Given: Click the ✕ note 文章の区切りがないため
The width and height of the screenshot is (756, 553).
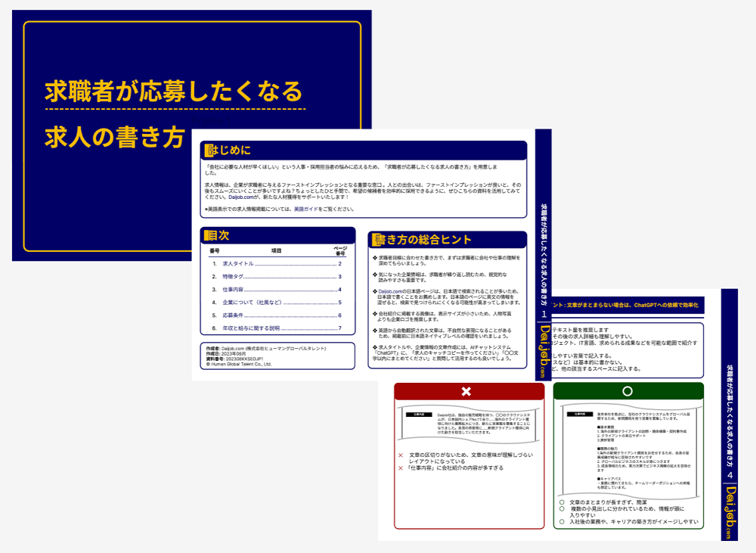Looking at the screenshot, I should click(x=466, y=458).
